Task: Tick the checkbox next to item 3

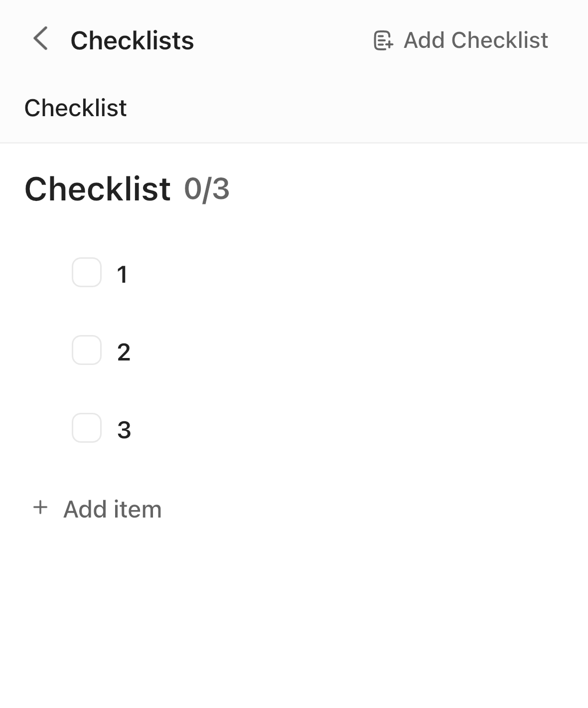Action: point(86,429)
